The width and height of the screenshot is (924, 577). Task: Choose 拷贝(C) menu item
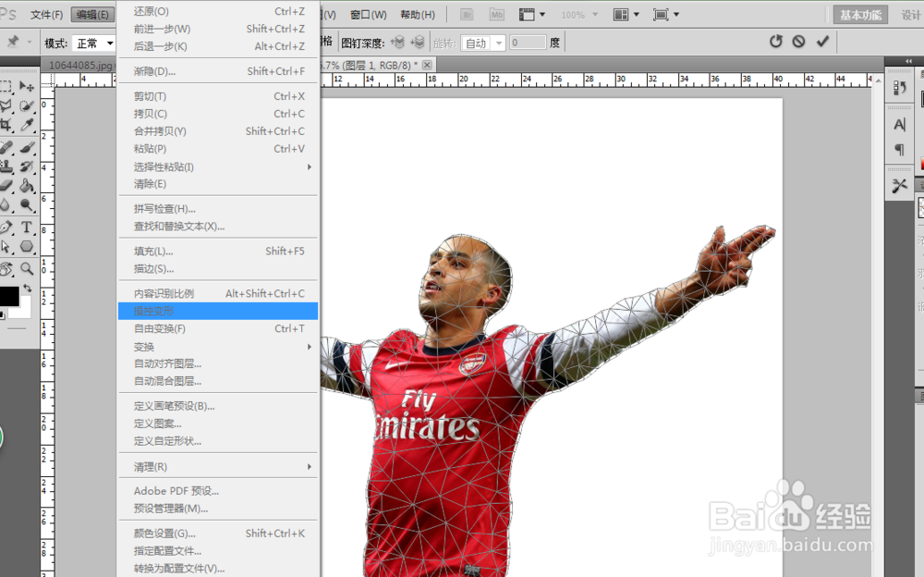click(218, 114)
